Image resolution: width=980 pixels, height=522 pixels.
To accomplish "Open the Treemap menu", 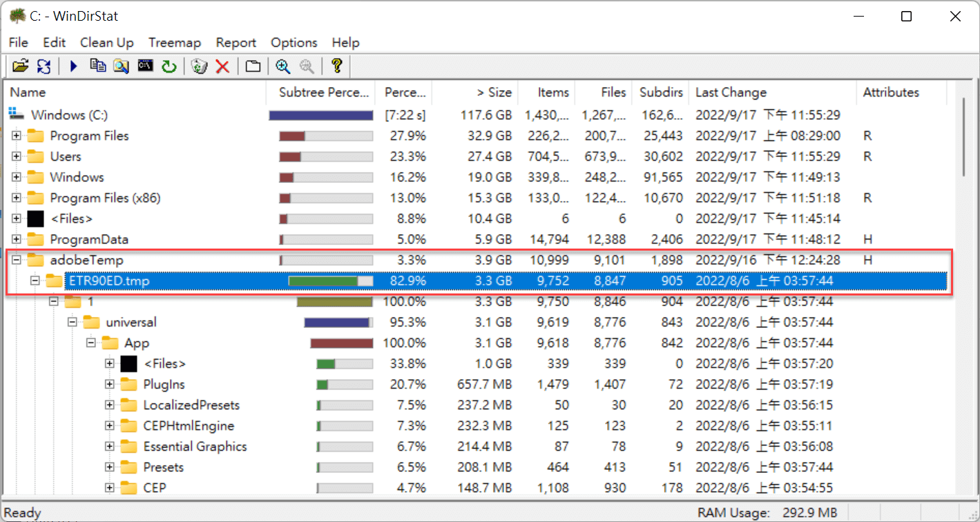I will coord(175,43).
